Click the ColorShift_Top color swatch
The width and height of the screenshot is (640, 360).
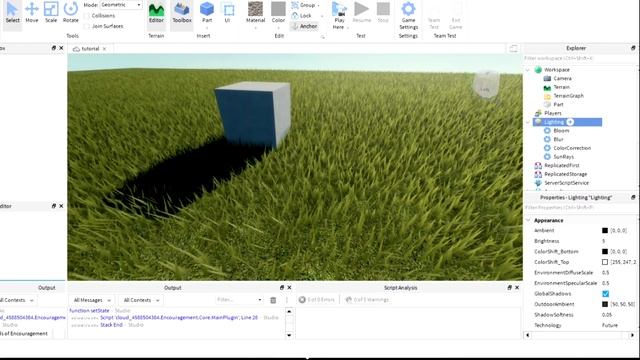point(605,262)
